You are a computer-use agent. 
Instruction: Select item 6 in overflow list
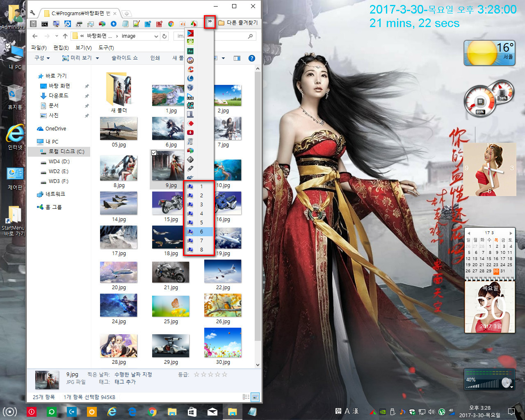[199, 232]
